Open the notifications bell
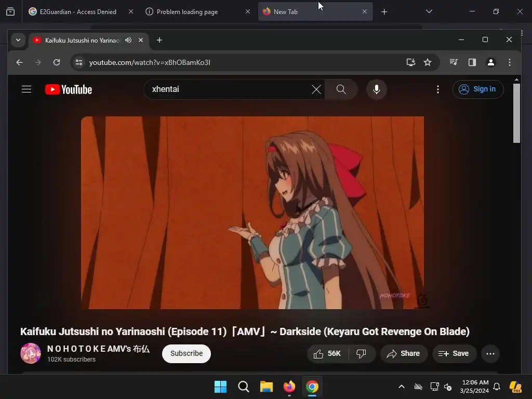This screenshot has height=399, width=532. pyautogui.click(x=497, y=387)
